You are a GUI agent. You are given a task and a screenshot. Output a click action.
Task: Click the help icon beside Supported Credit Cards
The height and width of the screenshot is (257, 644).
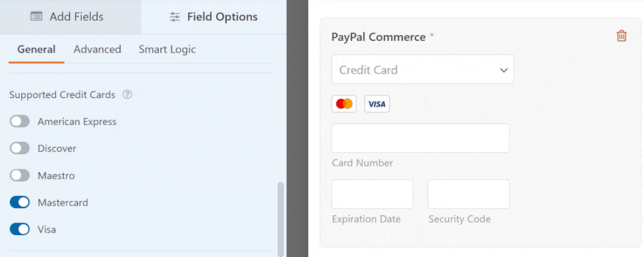click(127, 95)
